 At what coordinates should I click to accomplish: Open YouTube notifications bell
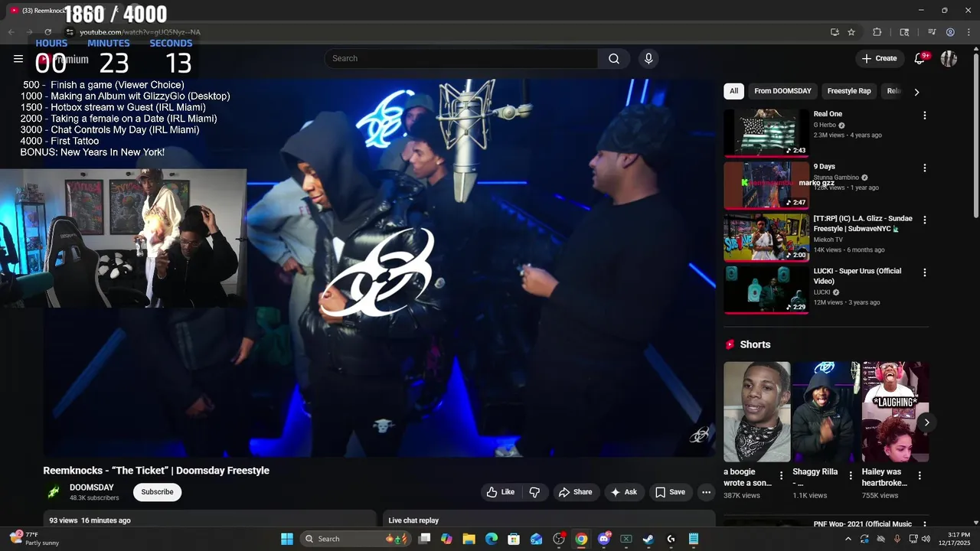coord(920,59)
